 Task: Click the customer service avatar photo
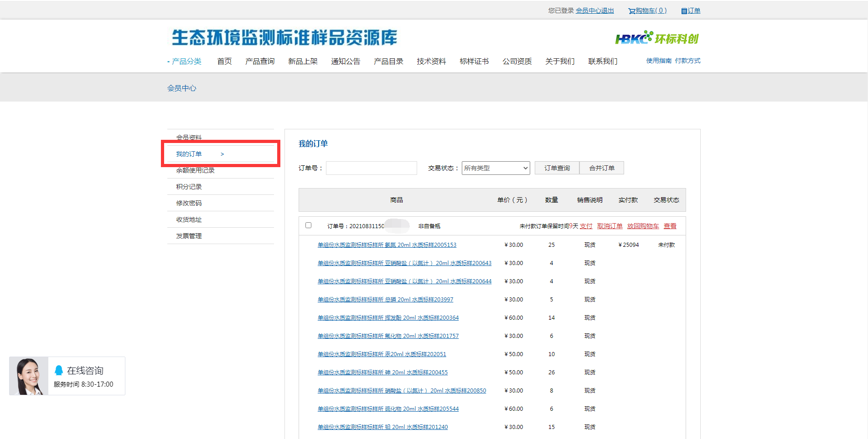[x=29, y=376]
